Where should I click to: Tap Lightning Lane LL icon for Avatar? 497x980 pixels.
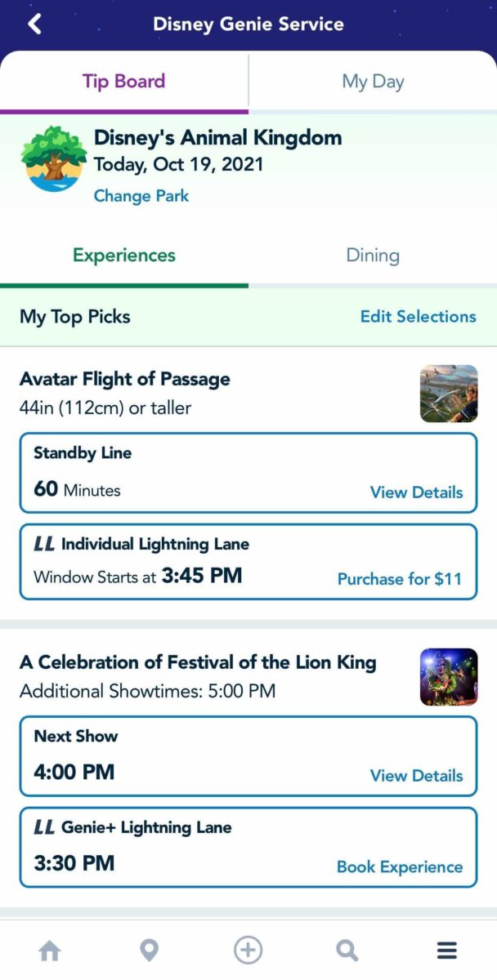pyautogui.click(x=44, y=544)
